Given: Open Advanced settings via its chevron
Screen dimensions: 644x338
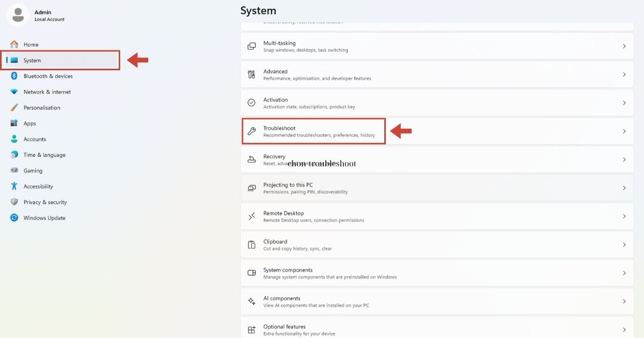Looking at the screenshot, I should click(x=624, y=75).
